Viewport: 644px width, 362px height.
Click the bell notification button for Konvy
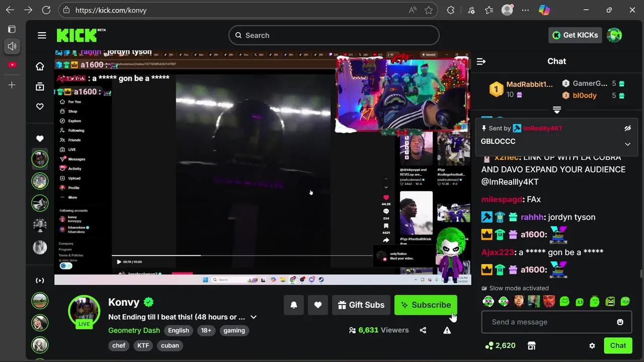(x=294, y=305)
